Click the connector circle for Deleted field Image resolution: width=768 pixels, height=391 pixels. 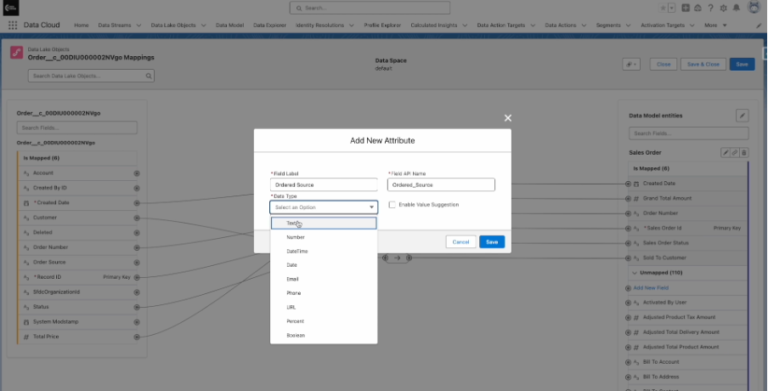[x=137, y=233]
